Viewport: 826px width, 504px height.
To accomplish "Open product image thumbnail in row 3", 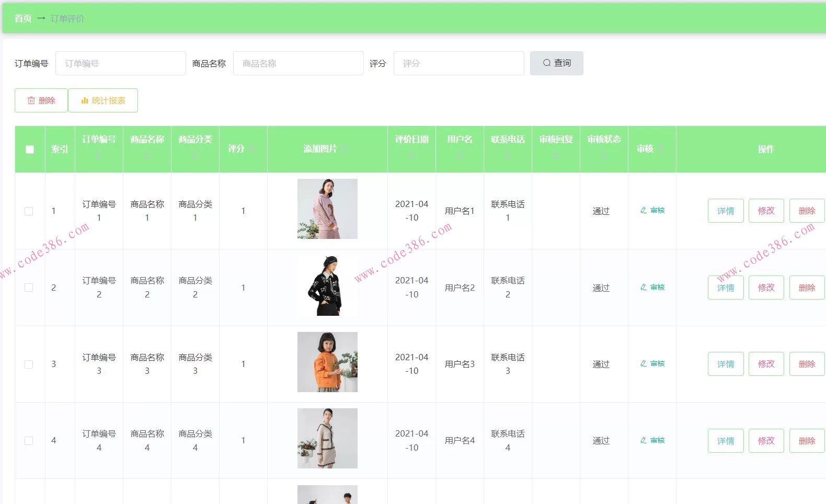I will 327,362.
